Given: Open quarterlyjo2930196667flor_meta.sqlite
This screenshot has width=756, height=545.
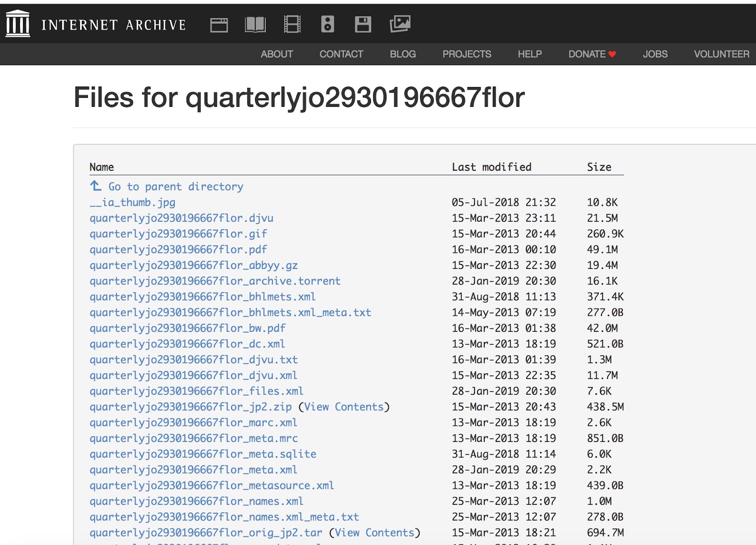Looking at the screenshot, I should pos(203,454).
